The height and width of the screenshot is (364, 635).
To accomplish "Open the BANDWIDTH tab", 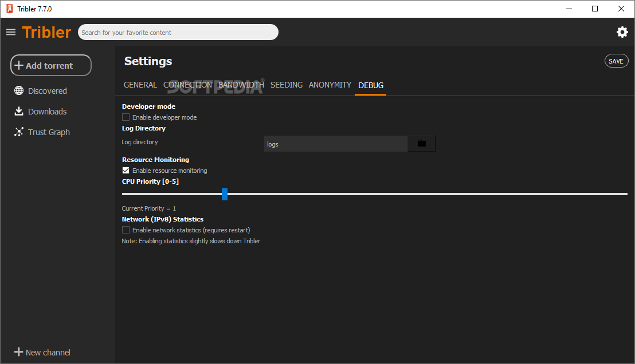I will tap(241, 85).
